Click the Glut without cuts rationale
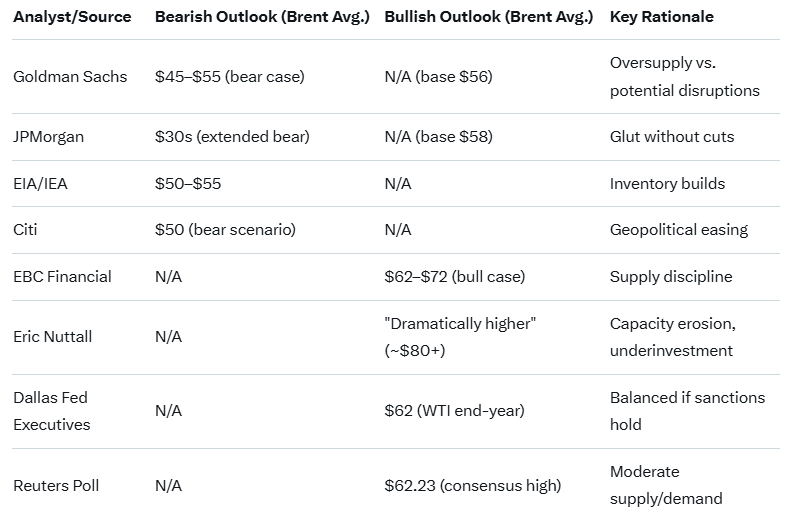 [x=671, y=137]
